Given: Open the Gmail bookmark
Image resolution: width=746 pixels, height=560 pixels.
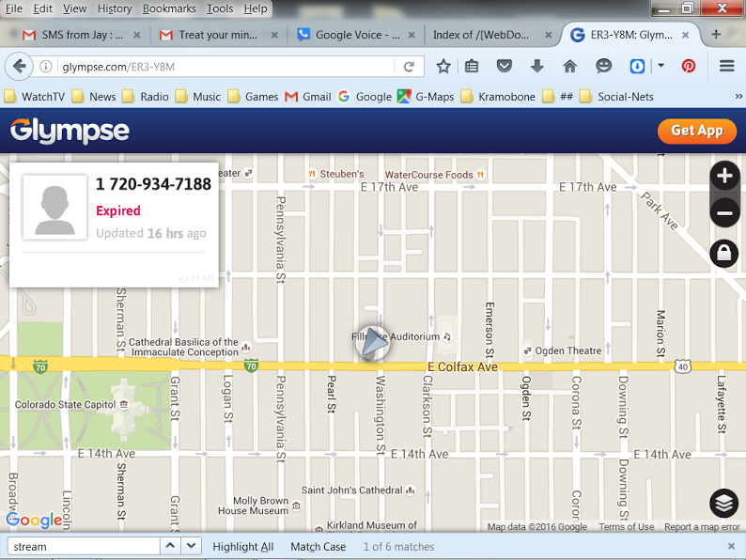Looking at the screenshot, I should 308,97.
